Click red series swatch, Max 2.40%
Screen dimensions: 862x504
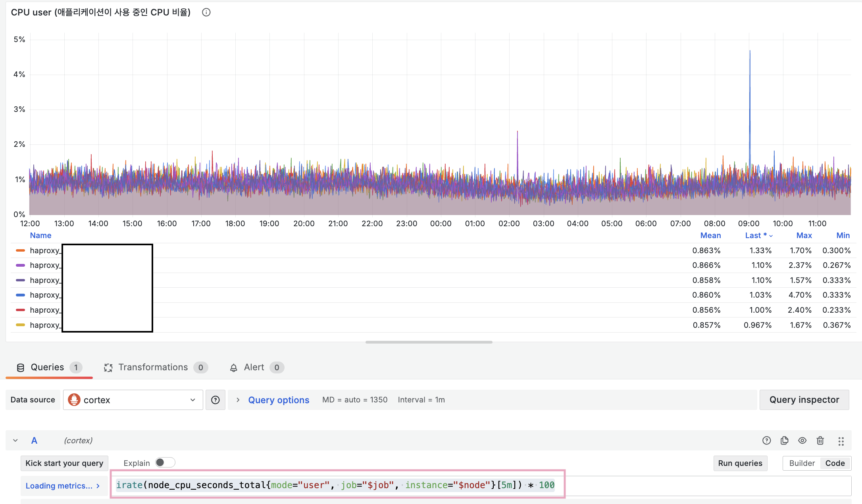[20, 310]
